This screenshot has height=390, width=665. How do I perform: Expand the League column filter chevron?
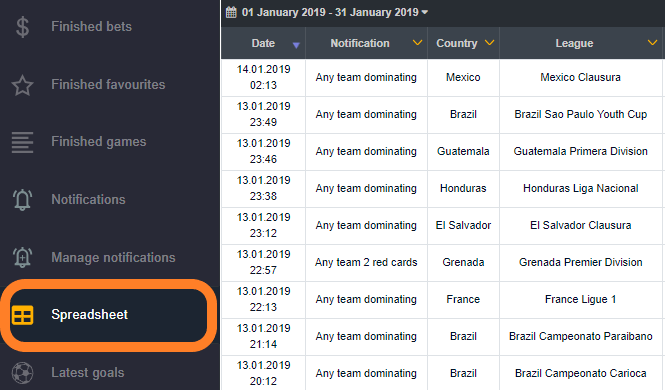652,43
